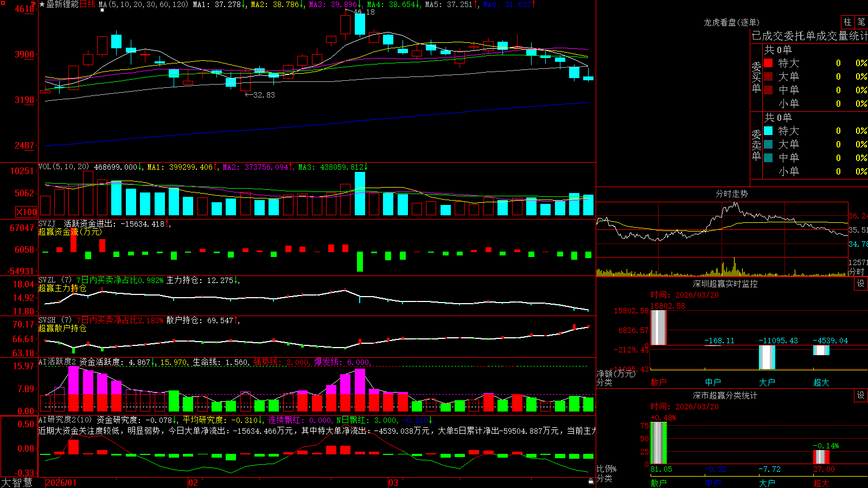Switch order view to 柱 bar mode
The image size is (868, 488).
point(847,22)
